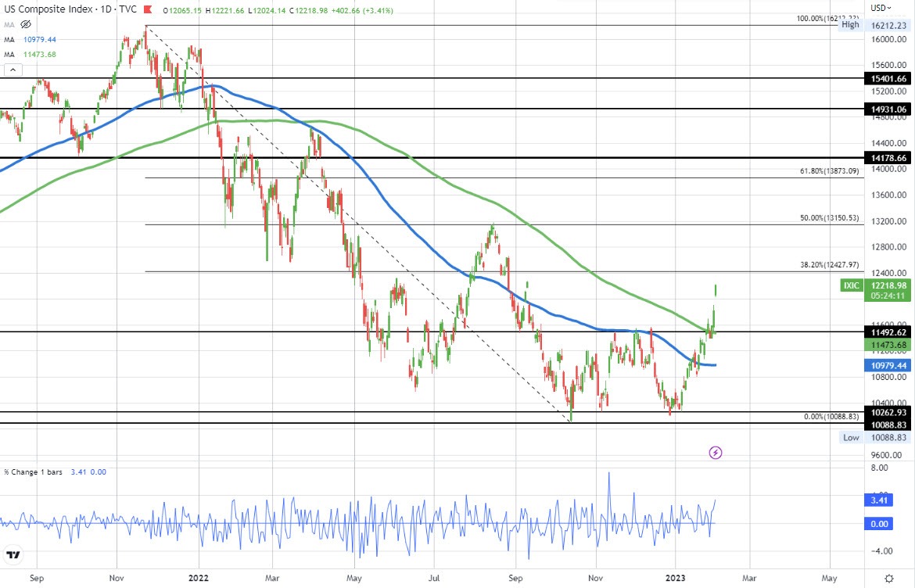Click the 12218.98 current price label
Image resolution: width=915 pixels, height=588 pixels.
pos(888,285)
